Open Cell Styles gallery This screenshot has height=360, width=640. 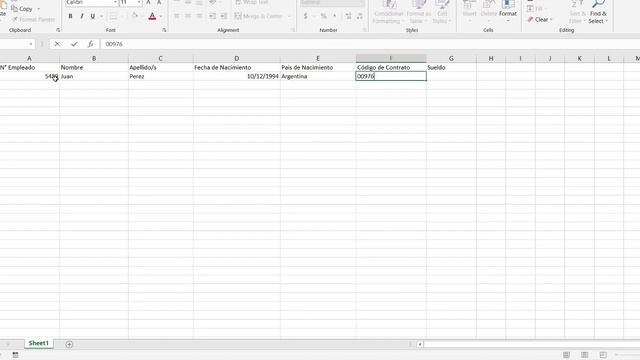[441, 12]
